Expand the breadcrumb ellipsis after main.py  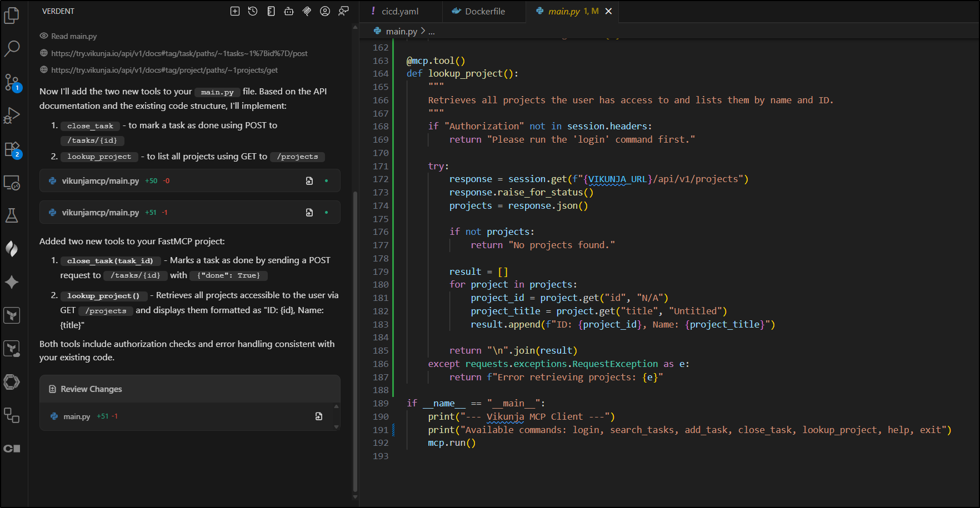(432, 32)
